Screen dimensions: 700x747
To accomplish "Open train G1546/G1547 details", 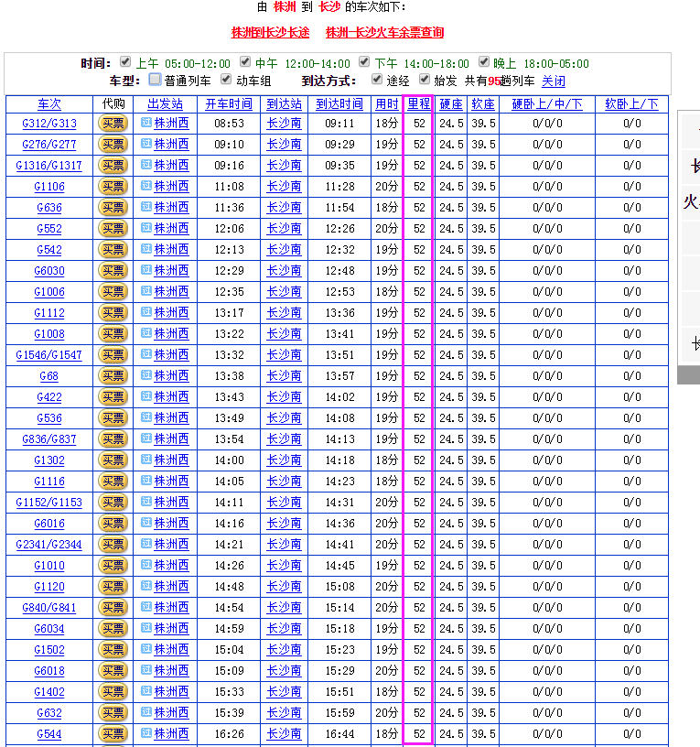I will pyautogui.click(x=49, y=355).
